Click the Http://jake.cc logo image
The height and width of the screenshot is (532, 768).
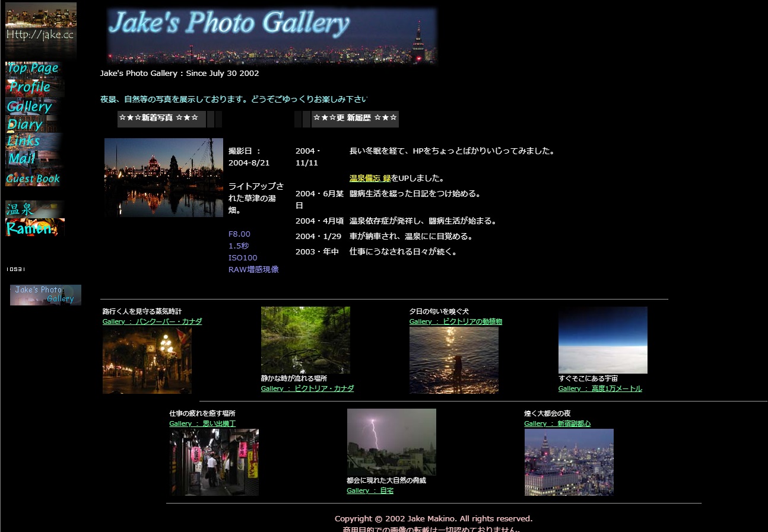coord(40,30)
